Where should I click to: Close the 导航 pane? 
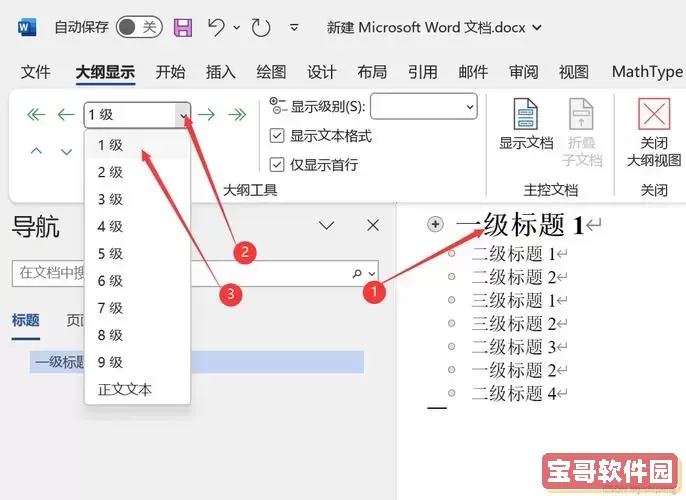373,226
